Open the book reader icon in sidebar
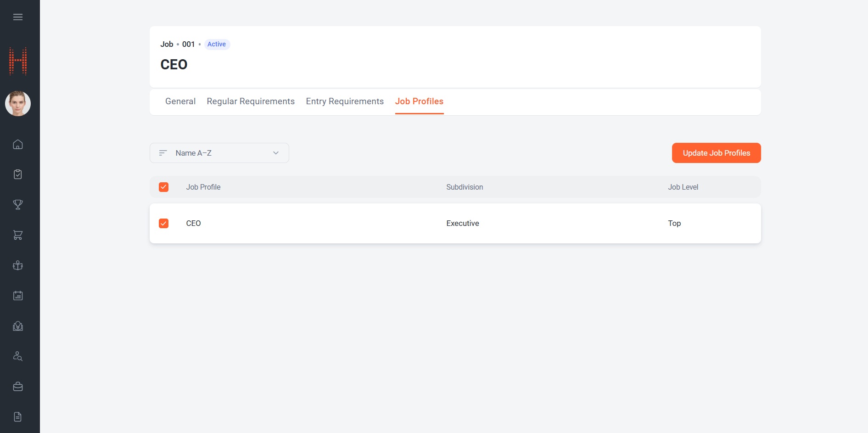Viewport: 868px width, 433px height. (x=18, y=265)
